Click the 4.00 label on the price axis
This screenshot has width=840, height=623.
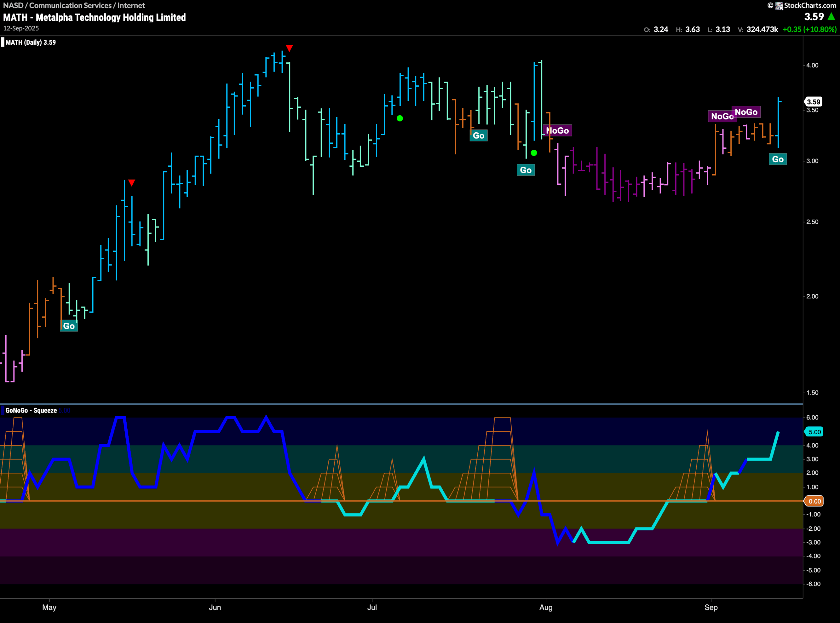[x=812, y=65]
